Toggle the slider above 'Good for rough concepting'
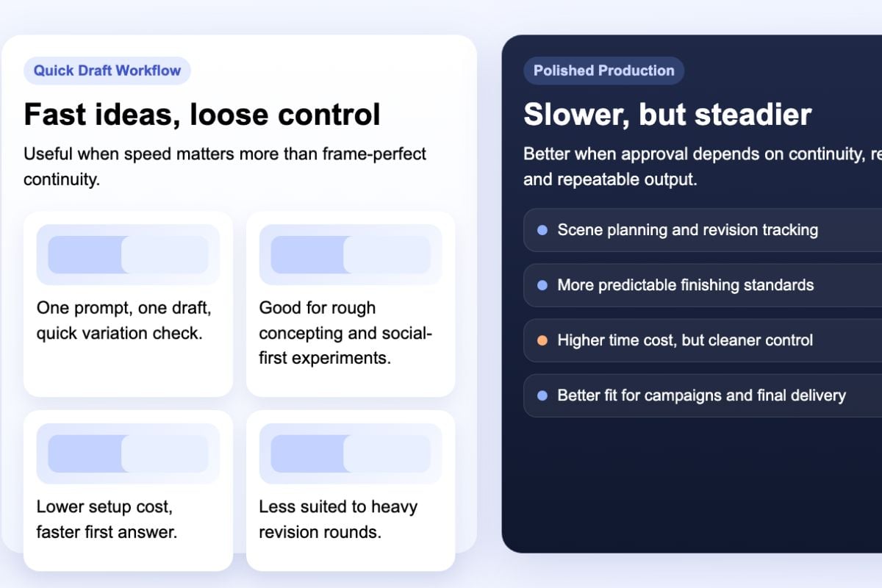The image size is (882, 588). pos(351,254)
